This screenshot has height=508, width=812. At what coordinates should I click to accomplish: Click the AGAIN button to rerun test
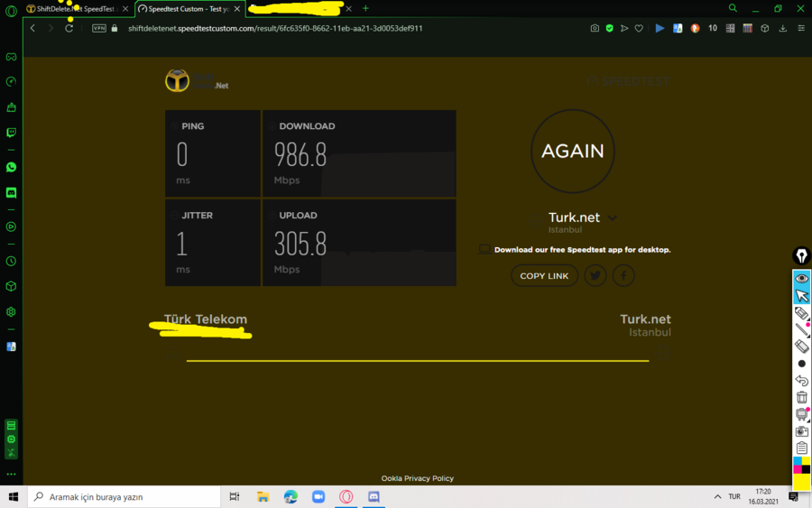573,152
